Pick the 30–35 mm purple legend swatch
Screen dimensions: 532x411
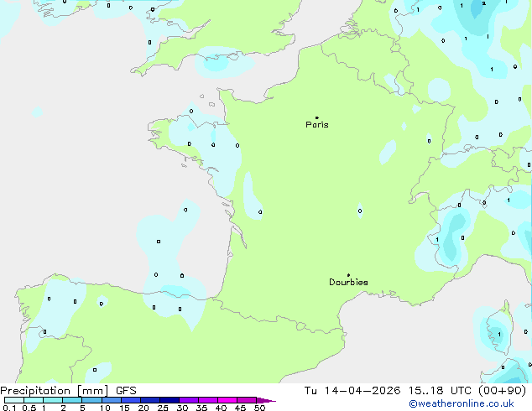[189, 400]
